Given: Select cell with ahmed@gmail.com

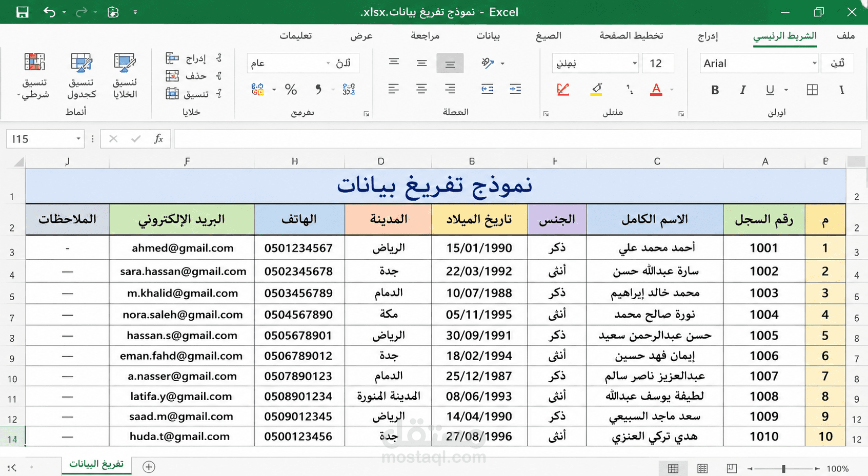Looking at the screenshot, I should (x=181, y=248).
